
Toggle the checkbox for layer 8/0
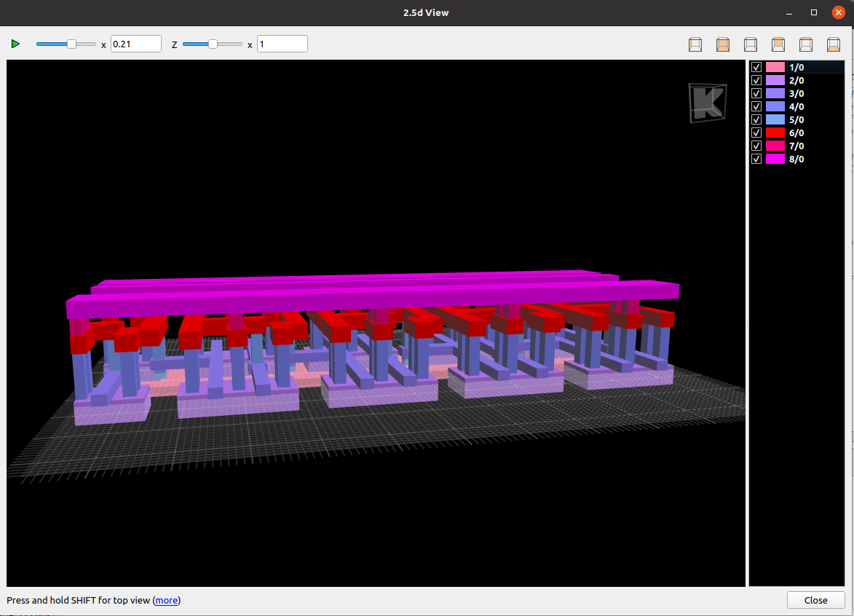(756, 159)
